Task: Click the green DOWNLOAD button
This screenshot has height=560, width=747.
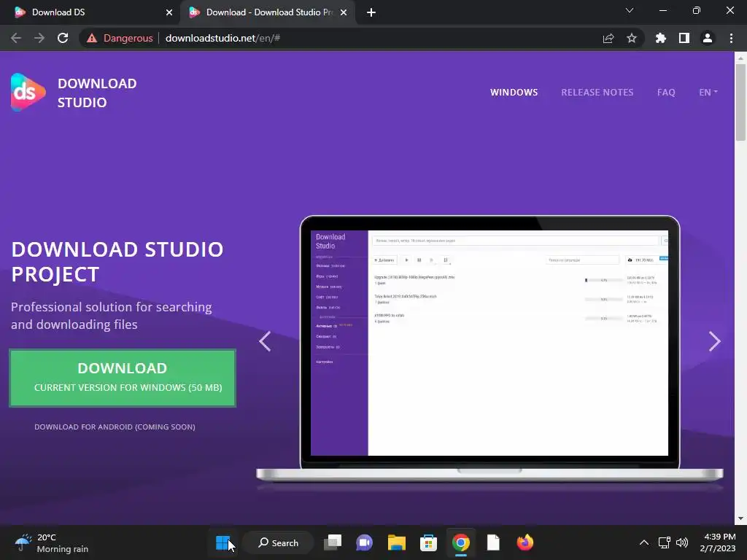Action: pos(123,378)
